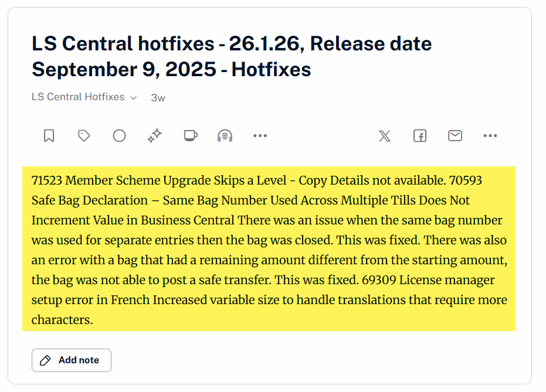Click the coffee cup icon

(x=190, y=136)
